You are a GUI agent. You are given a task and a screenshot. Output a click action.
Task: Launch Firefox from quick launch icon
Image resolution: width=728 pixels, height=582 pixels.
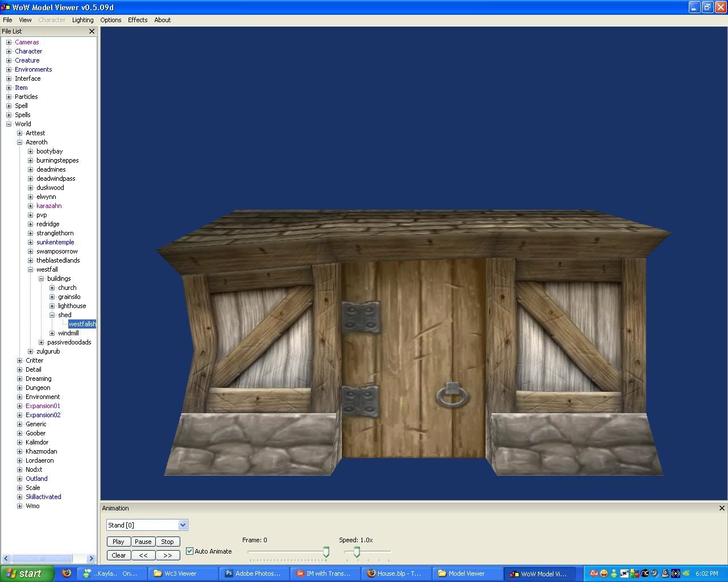[x=67, y=573]
